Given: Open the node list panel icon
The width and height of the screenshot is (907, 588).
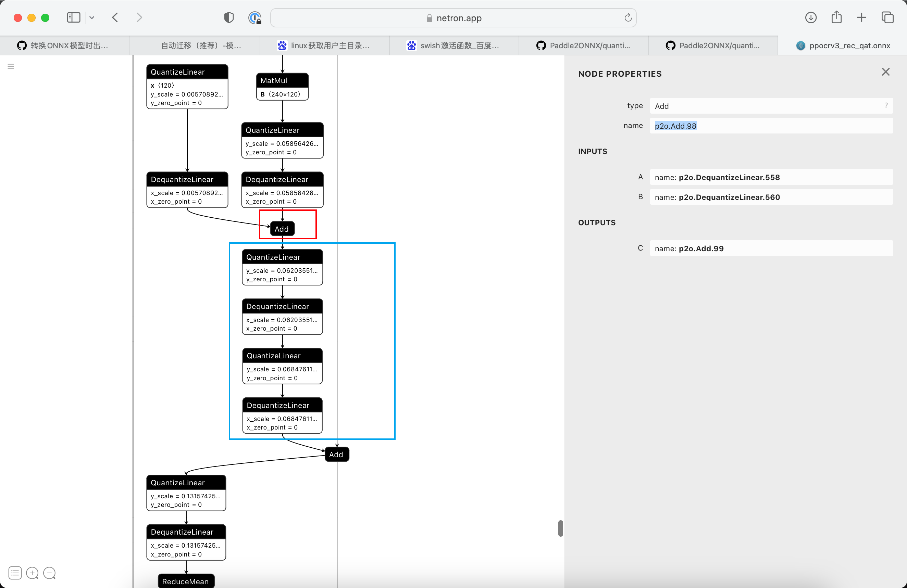Looking at the screenshot, I should 14,573.
